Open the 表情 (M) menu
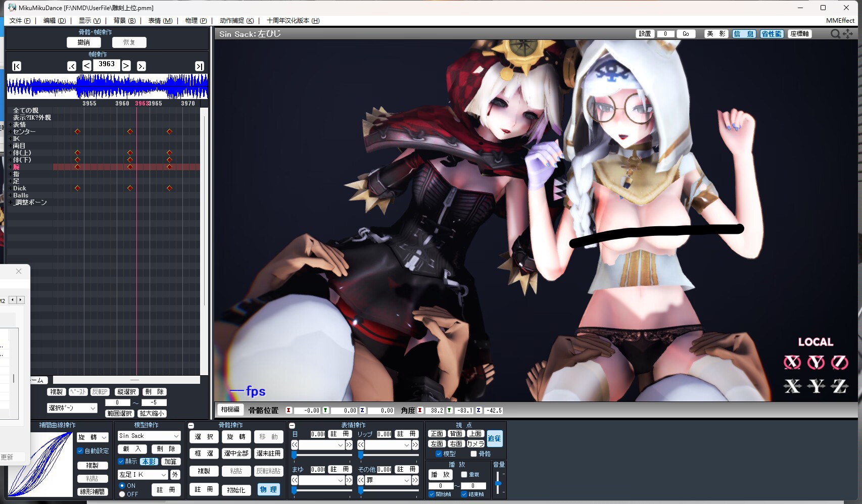This screenshot has width=862, height=504. [160, 21]
